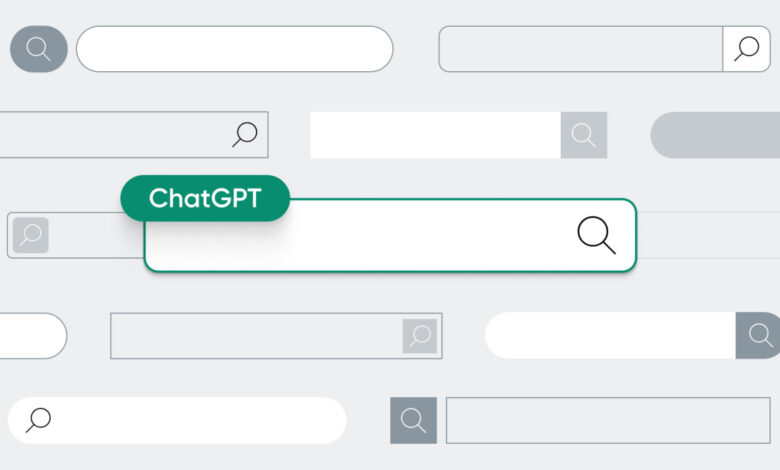The height and width of the screenshot is (470, 780).
Task: Click the magnifier at the start of the bottom white pill
Action: coord(39,420)
